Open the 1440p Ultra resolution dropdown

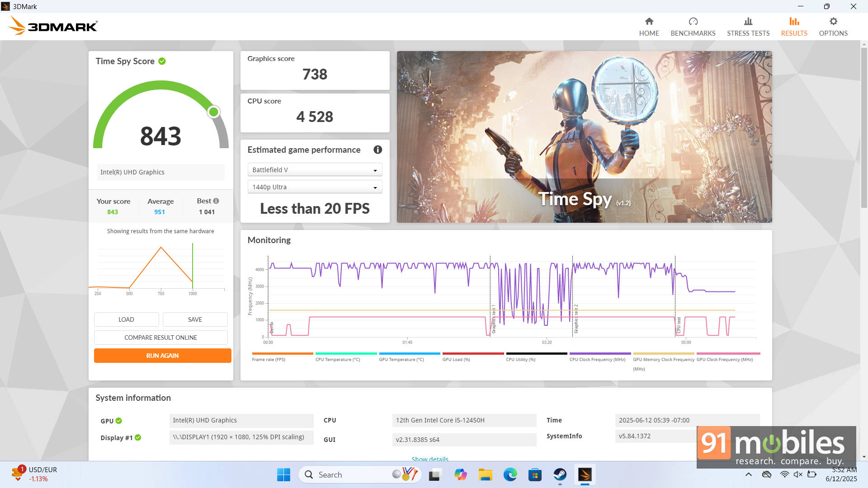315,187
